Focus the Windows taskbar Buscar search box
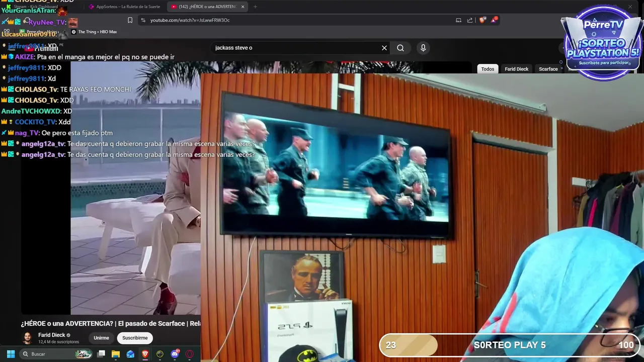Screen dimensions: 644x362 pyautogui.click(x=56, y=354)
